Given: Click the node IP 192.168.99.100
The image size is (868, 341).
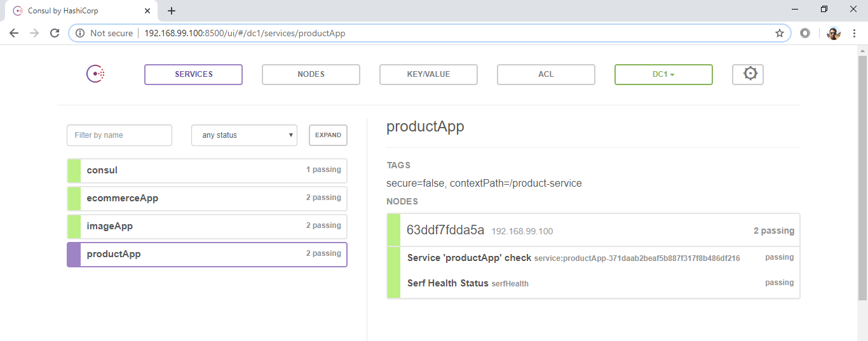Looking at the screenshot, I should click(x=522, y=231).
